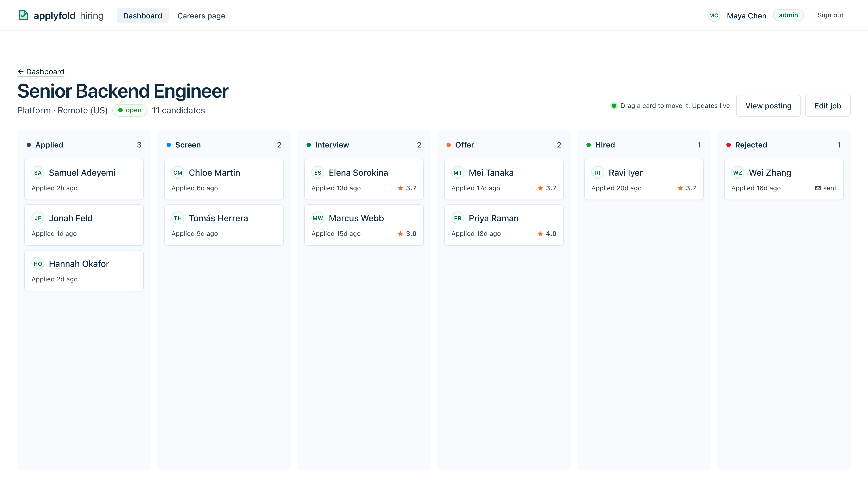868x488 pixels.
Task: Click Mei Tanaka's star rating 3.7
Action: 547,188
